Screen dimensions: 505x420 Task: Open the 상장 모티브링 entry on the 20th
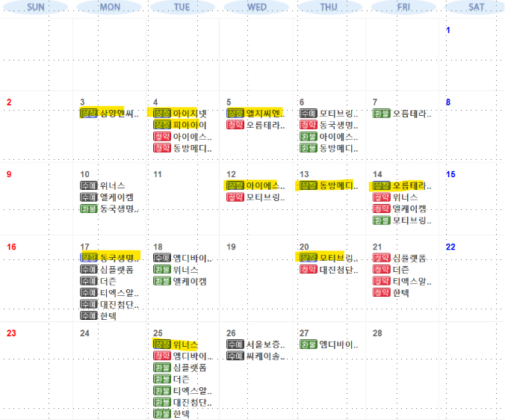tap(329, 258)
